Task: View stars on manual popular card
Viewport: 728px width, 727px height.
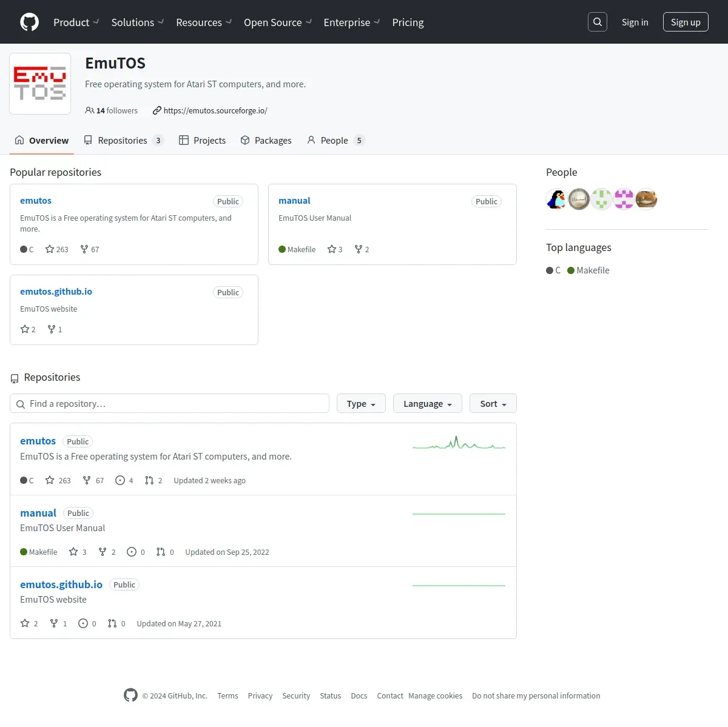Action: (x=335, y=249)
